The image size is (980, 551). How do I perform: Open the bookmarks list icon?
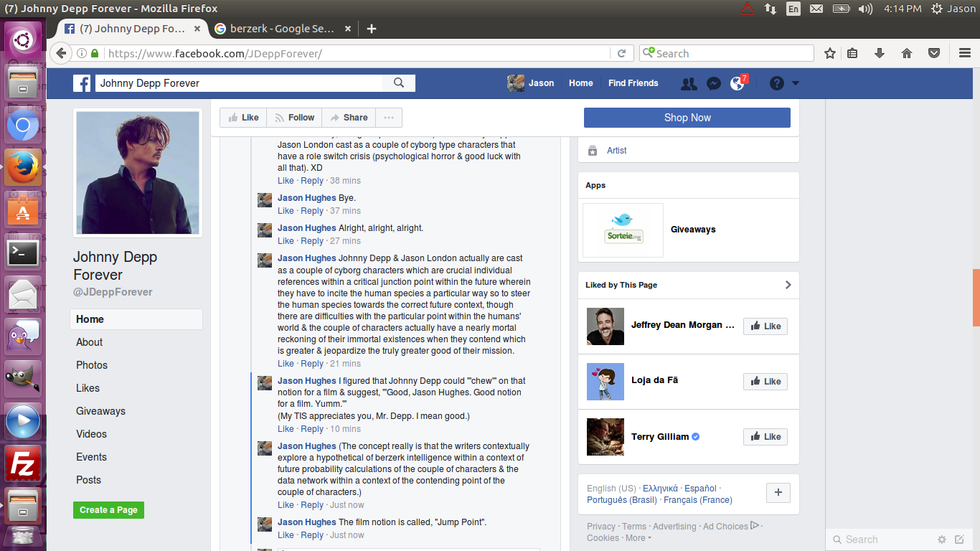coord(852,53)
